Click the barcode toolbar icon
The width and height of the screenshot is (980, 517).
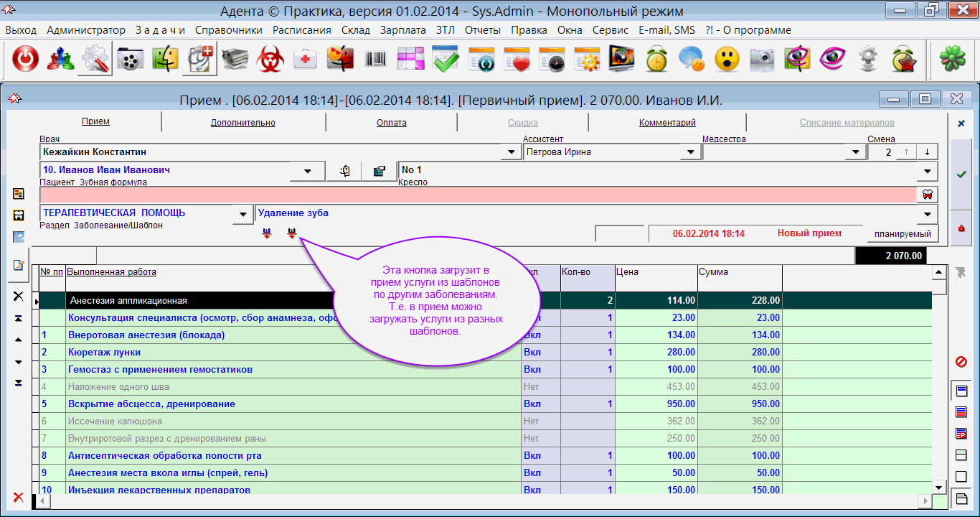coord(375,60)
